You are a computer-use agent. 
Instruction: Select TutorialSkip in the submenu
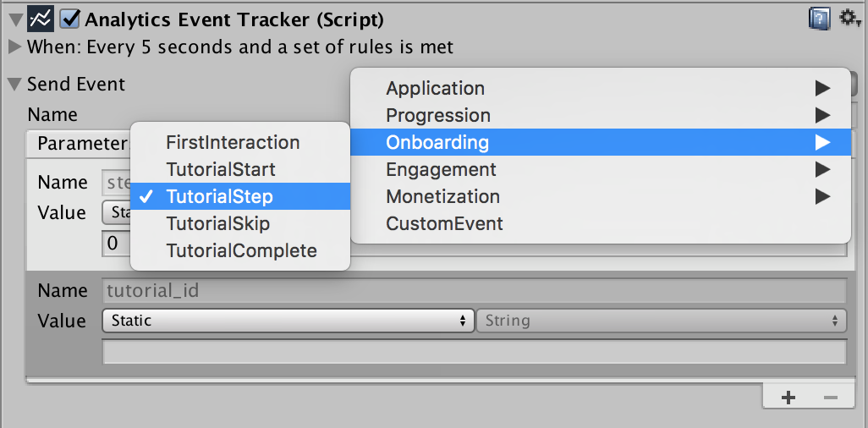tap(240, 223)
